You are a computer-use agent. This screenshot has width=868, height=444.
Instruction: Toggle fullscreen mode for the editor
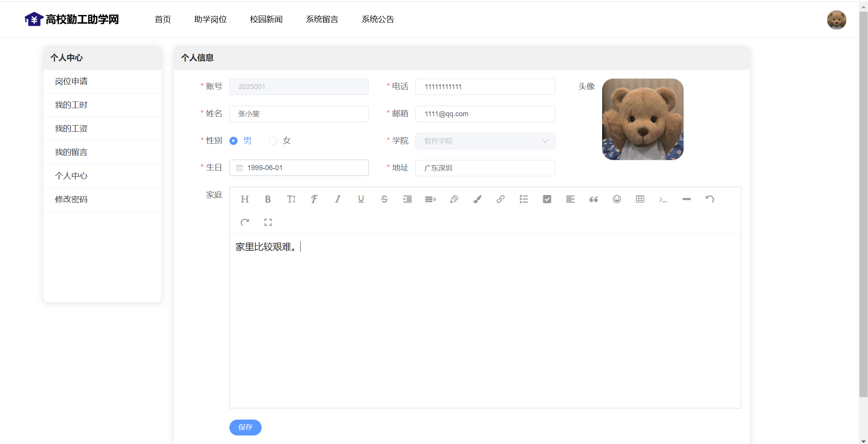pos(268,222)
